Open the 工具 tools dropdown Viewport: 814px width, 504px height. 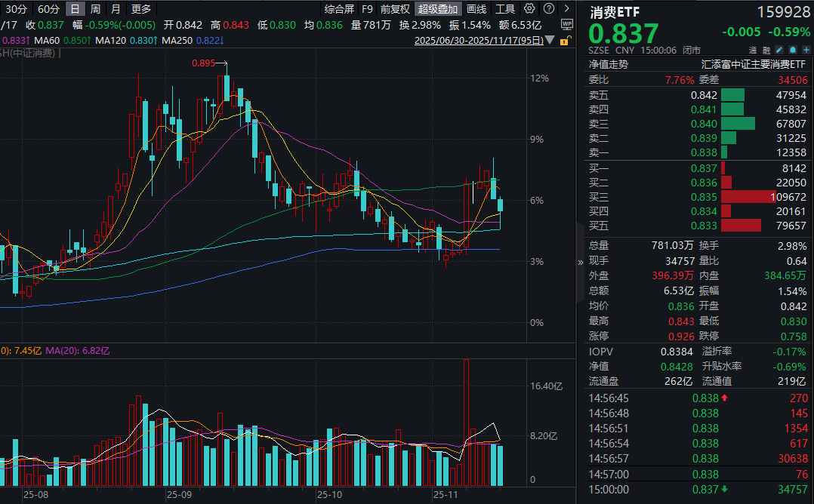pyautogui.click(x=507, y=10)
